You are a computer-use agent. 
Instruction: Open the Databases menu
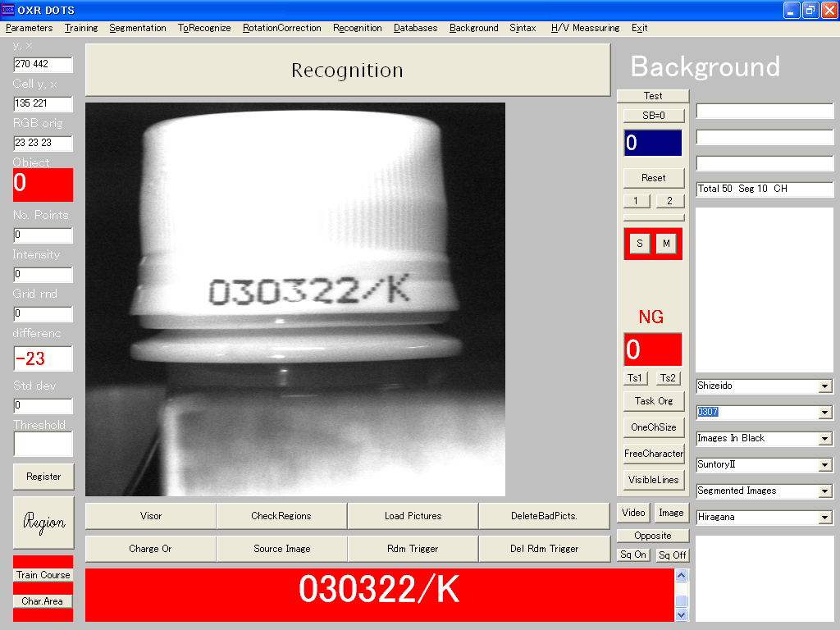pos(415,28)
